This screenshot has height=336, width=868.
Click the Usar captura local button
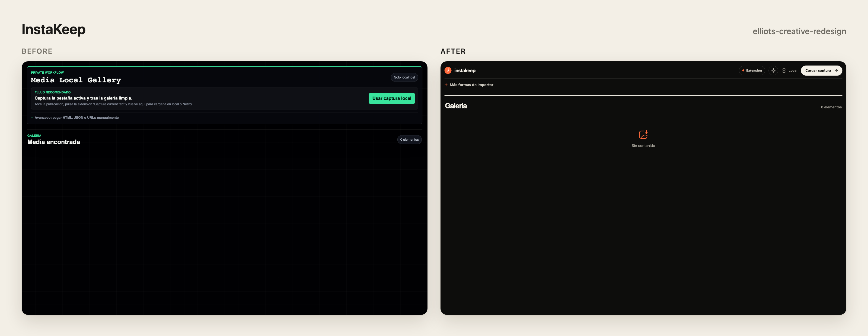click(x=391, y=98)
